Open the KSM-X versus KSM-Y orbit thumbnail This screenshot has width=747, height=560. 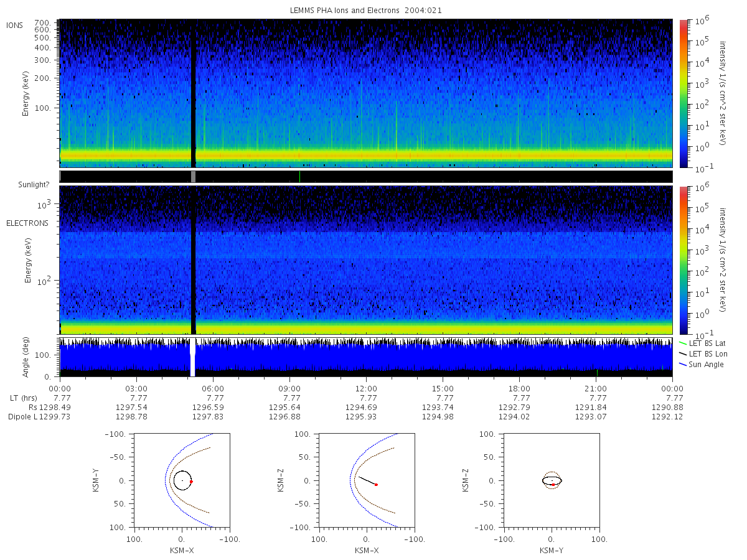tap(181, 480)
